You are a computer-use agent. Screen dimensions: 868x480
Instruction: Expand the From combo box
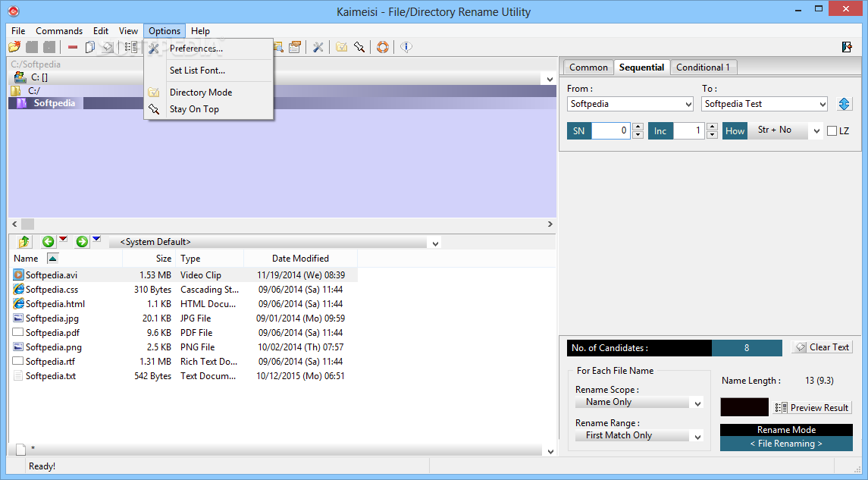click(688, 104)
